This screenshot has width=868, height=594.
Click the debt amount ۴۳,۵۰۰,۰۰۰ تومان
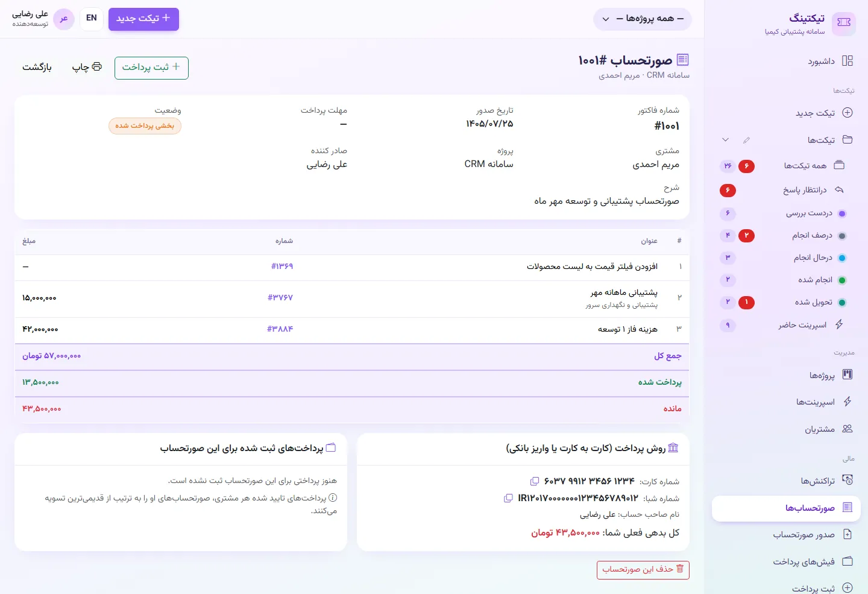pyautogui.click(x=565, y=533)
